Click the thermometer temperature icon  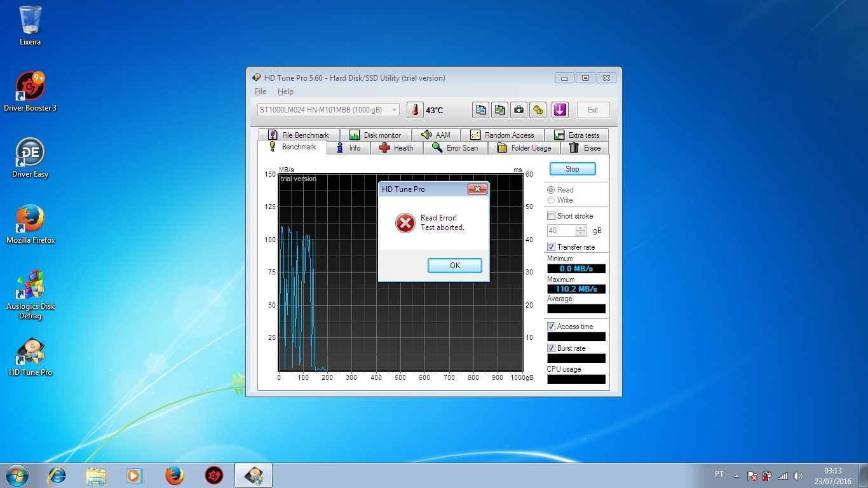(415, 110)
